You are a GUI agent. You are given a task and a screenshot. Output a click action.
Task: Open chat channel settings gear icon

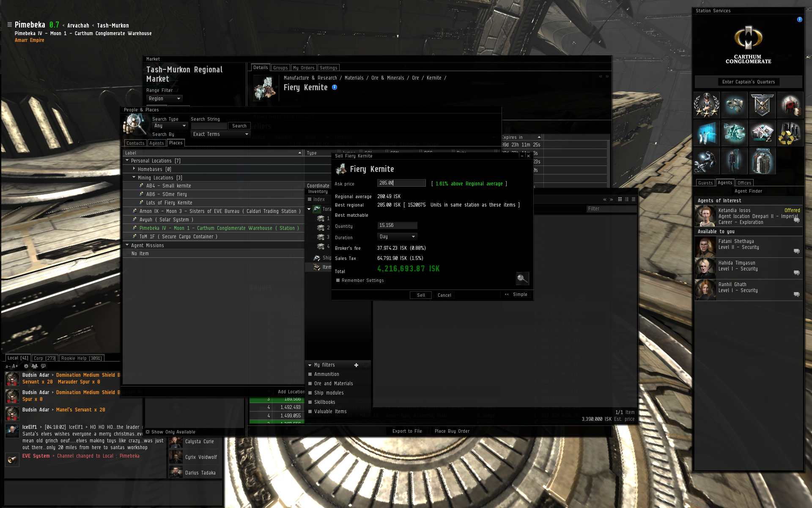coord(26,366)
